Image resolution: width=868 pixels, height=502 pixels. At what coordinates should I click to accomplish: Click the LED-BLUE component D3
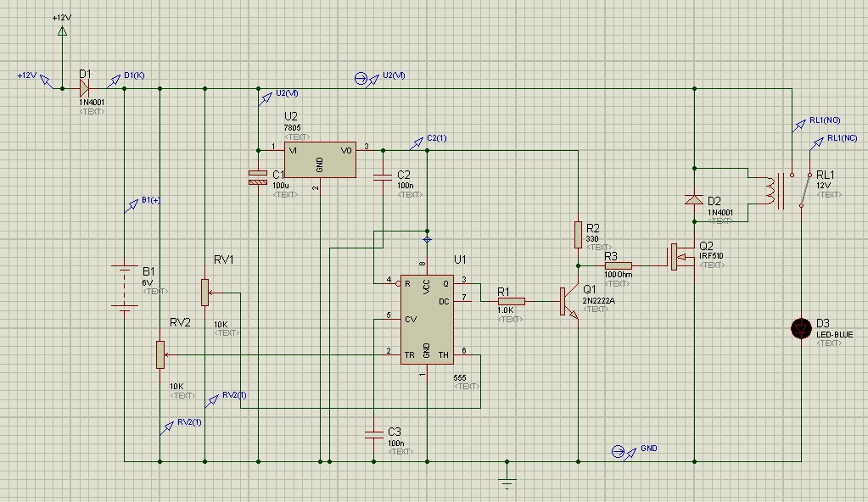[x=801, y=329]
